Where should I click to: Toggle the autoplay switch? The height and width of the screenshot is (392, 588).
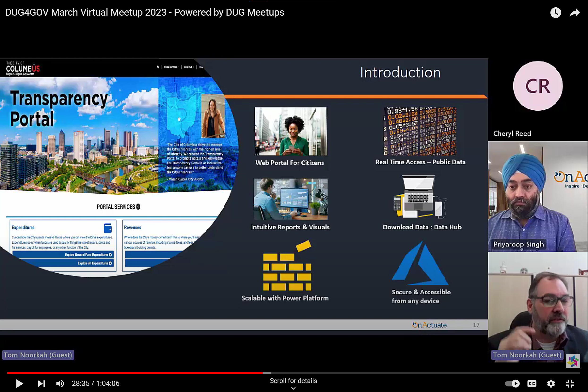click(x=512, y=383)
